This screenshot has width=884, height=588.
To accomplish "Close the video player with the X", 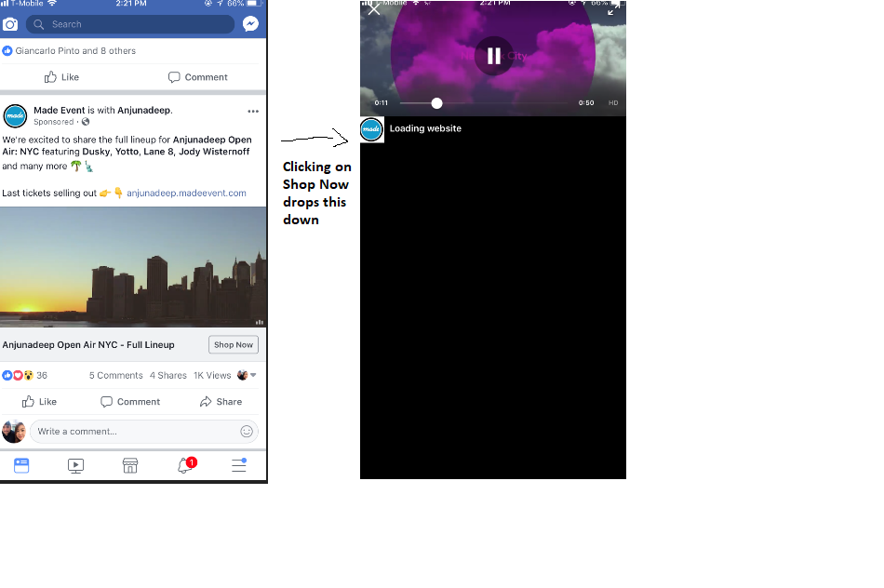I will (x=374, y=9).
